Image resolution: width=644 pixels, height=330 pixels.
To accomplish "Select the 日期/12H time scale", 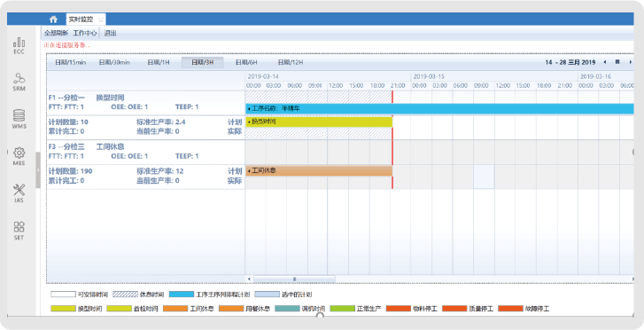I will 291,63.
